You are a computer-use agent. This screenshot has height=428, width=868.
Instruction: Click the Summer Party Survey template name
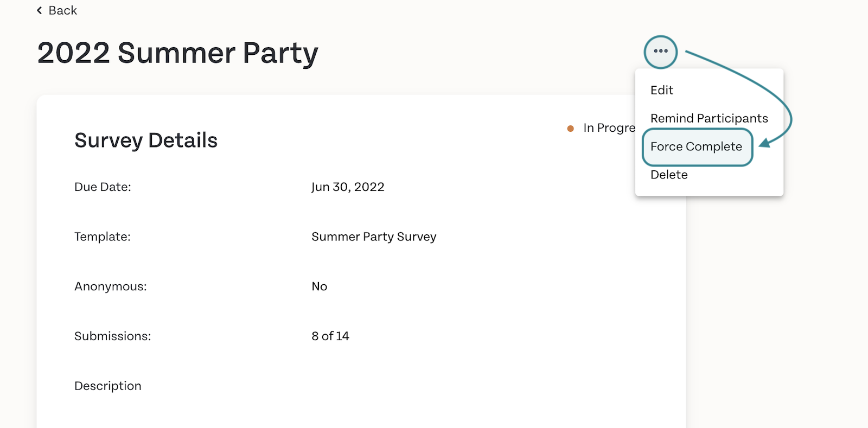click(374, 237)
